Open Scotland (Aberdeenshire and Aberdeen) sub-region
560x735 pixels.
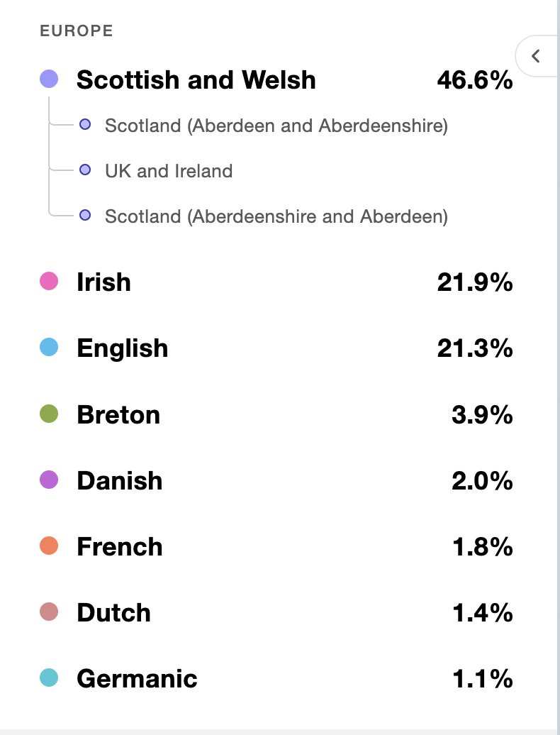click(276, 216)
